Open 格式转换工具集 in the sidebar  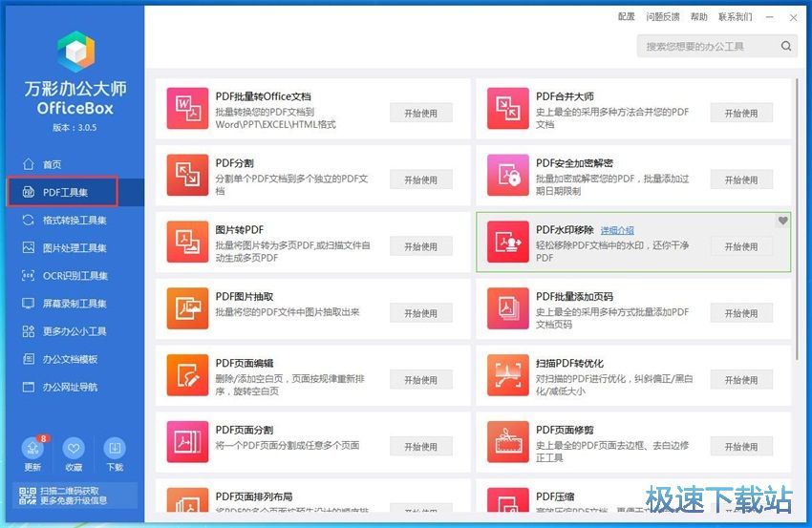pos(75,220)
